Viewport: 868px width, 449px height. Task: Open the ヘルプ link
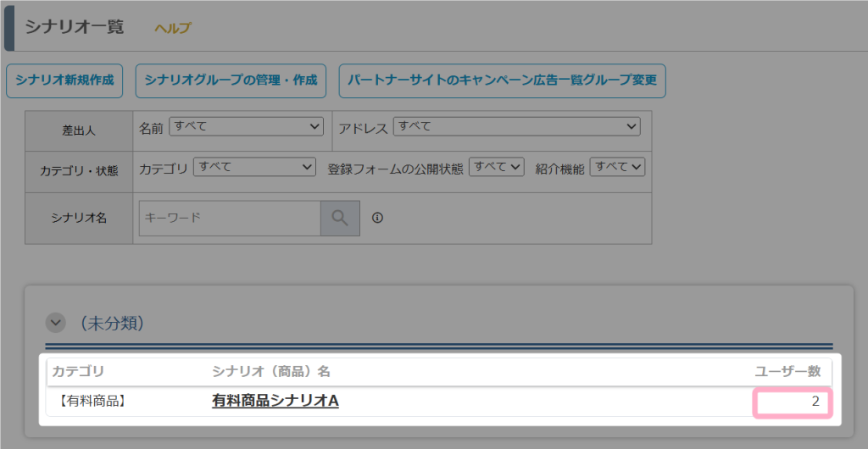coord(172,28)
